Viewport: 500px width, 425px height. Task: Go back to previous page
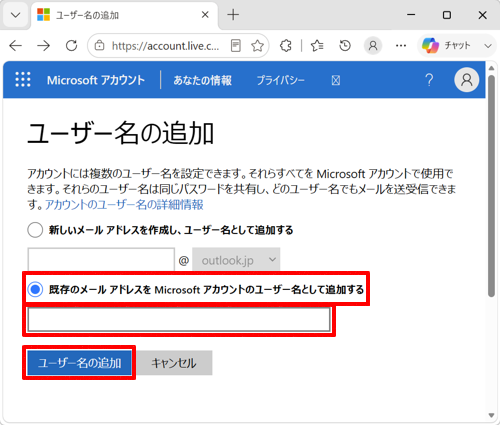[15, 46]
